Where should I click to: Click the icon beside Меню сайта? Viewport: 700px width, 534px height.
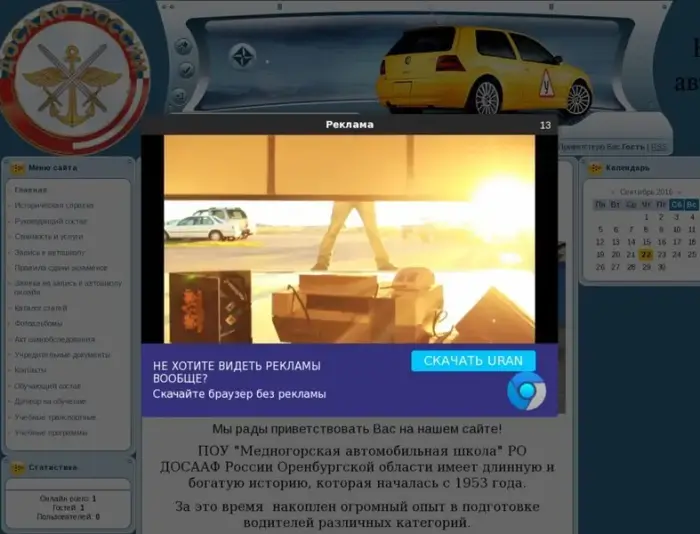pyautogui.click(x=17, y=168)
